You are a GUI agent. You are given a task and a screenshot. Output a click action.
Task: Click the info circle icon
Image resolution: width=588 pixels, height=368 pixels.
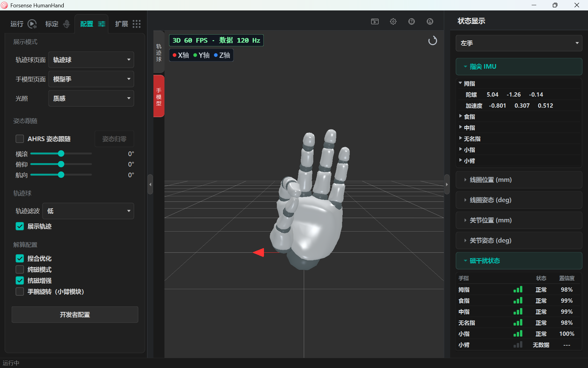point(430,21)
